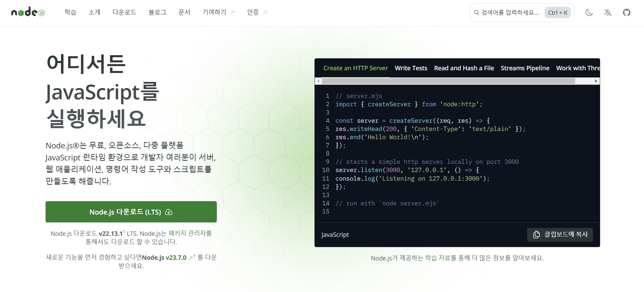
Task: Open the language selector icon
Action: click(x=608, y=13)
